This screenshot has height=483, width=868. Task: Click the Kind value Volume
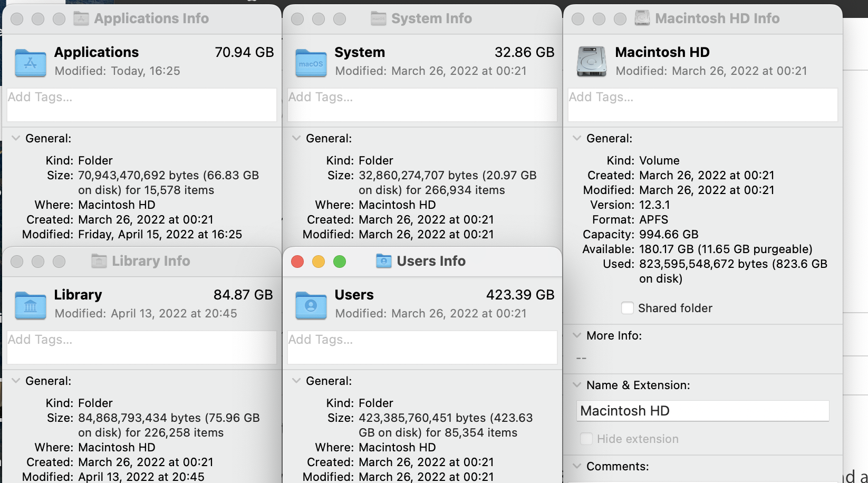click(659, 160)
